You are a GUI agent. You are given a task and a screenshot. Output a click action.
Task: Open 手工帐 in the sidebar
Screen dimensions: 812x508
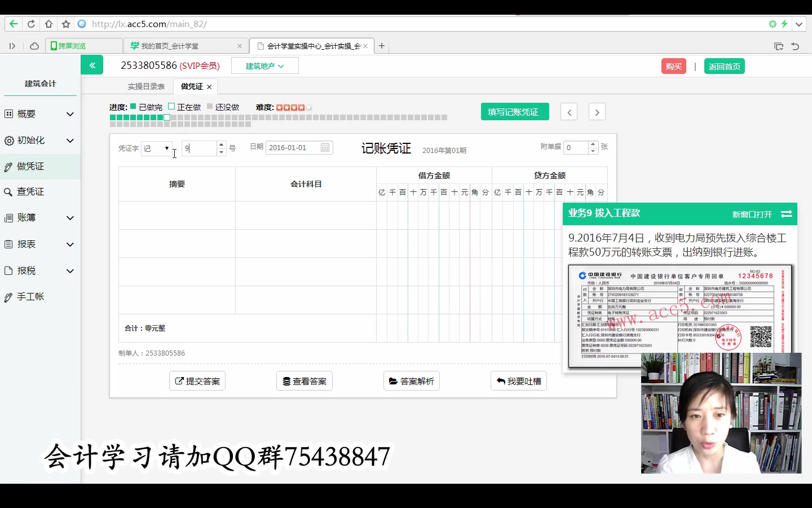point(40,297)
